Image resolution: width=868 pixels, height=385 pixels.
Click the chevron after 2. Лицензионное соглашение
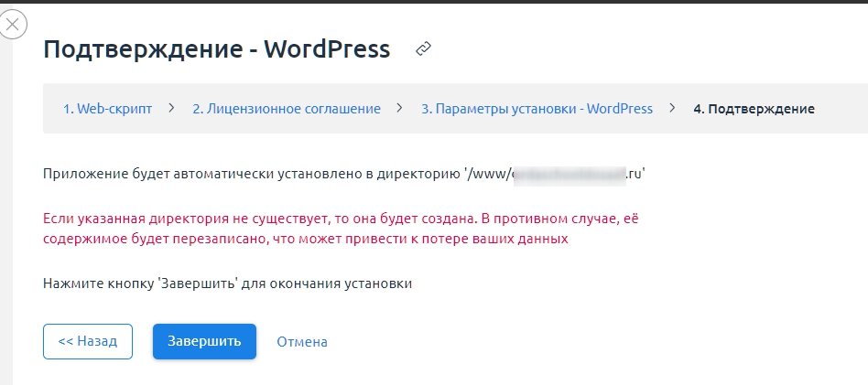click(400, 108)
